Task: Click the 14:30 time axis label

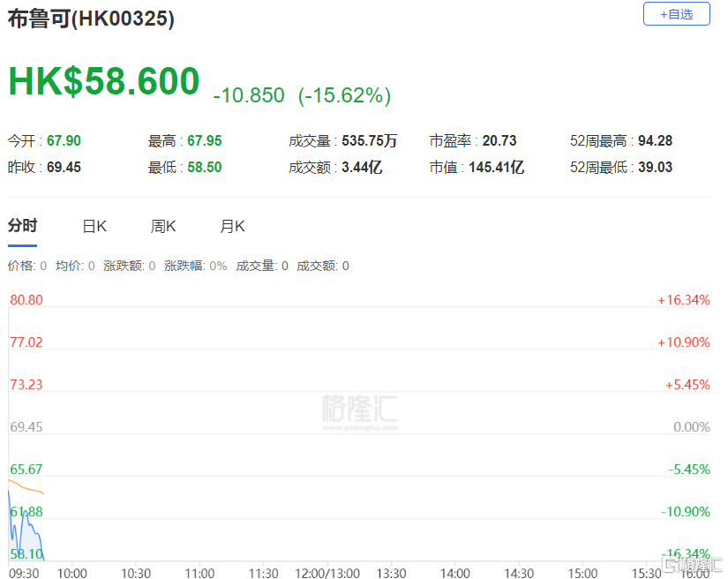Action: 519,573
